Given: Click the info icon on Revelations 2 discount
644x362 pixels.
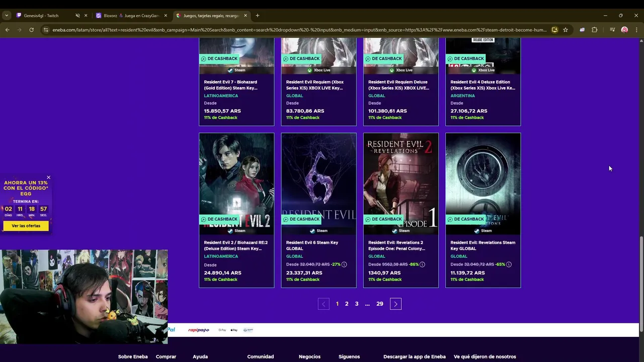Looking at the screenshot, I should point(422,264).
